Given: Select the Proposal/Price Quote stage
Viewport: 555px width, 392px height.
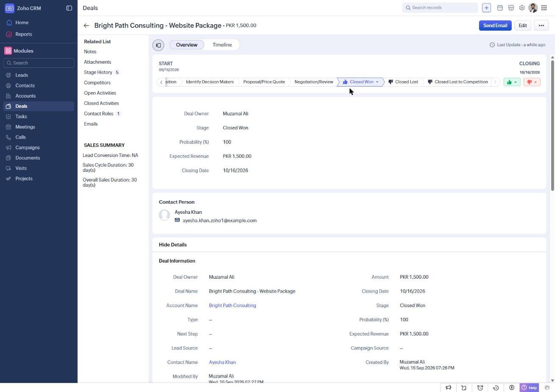Looking at the screenshot, I should click(x=264, y=82).
